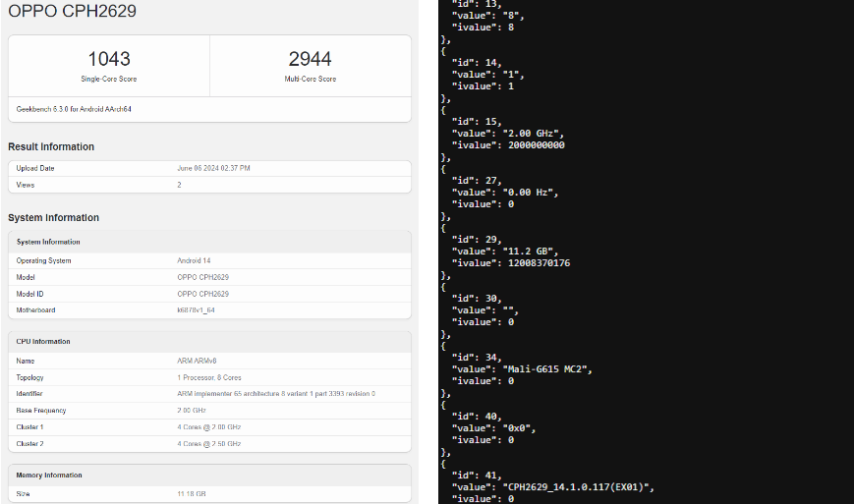
Task: Click the Single-Core Score label
Action: coord(109,79)
